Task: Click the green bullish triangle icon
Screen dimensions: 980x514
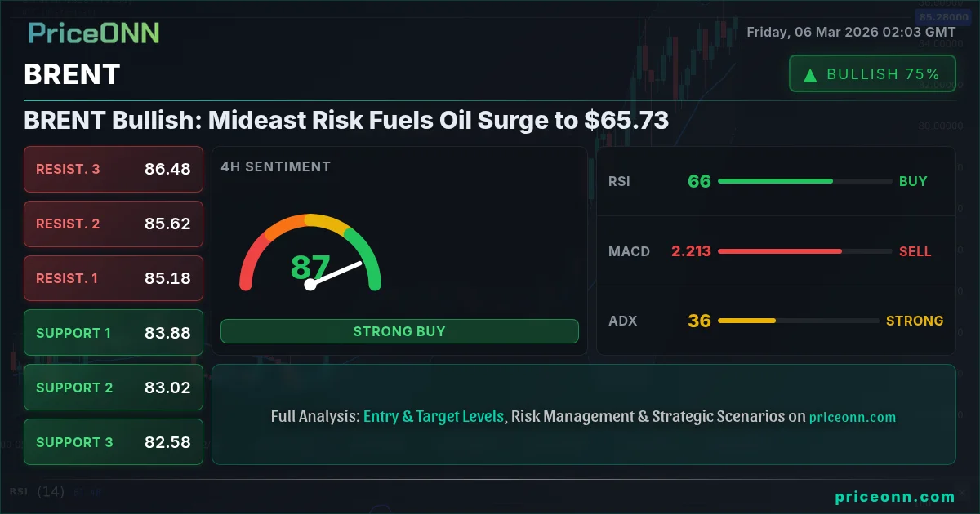Action: [x=810, y=74]
